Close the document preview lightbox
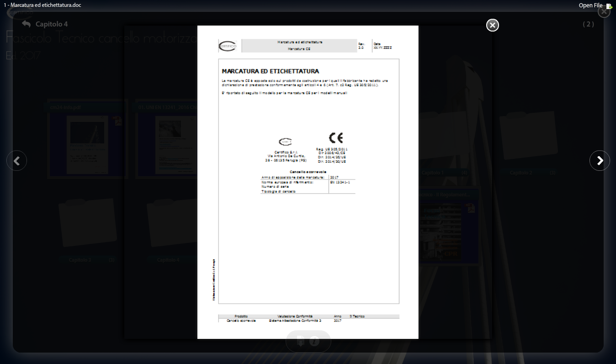This screenshot has width=616, height=364. (x=492, y=25)
